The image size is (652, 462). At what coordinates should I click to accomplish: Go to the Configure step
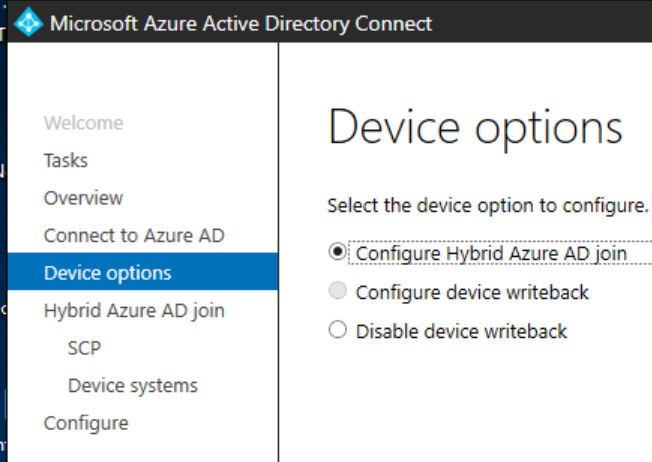coord(86,423)
